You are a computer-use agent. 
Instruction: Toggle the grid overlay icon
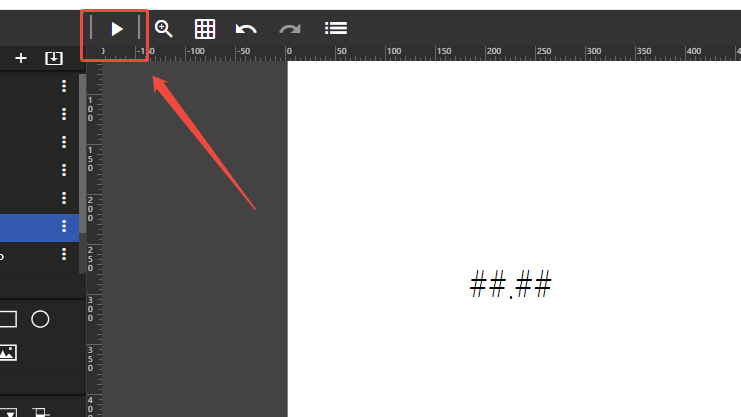[x=205, y=29]
